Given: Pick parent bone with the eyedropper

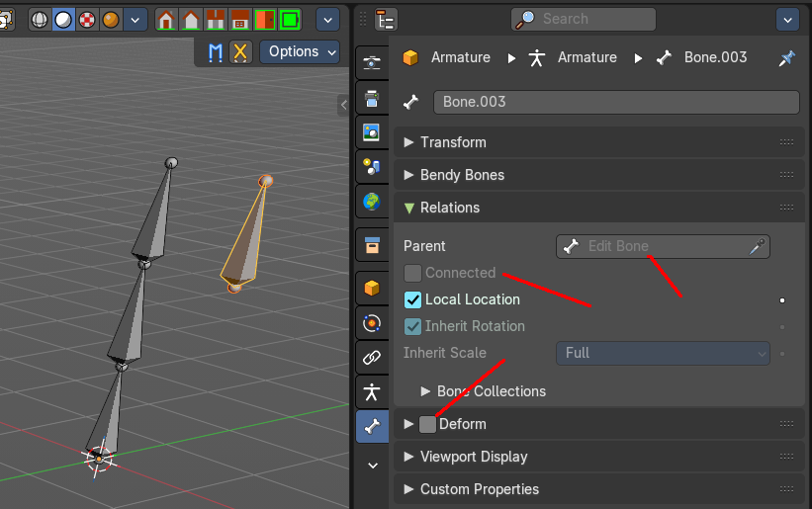Looking at the screenshot, I should pyautogui.click(x=757, y=246).
